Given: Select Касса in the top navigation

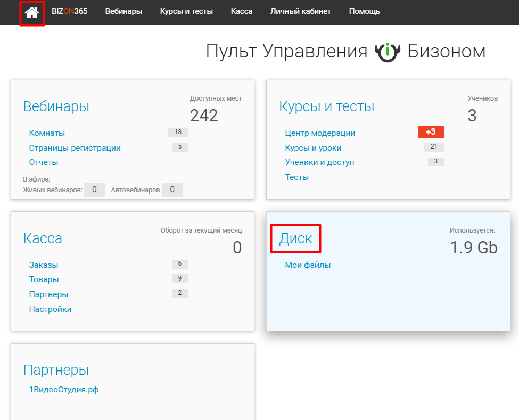Looking at the screenshot, I should click(x=242, y=11).
